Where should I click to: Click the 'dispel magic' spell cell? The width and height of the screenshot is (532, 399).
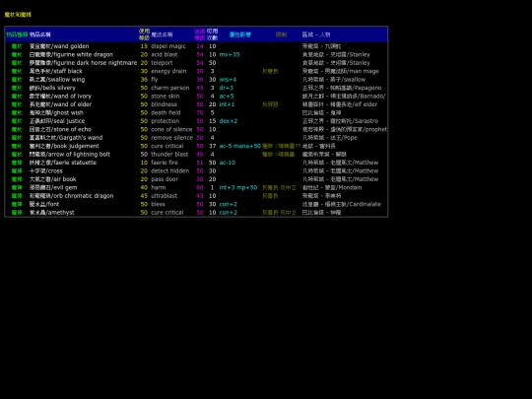point(168,46)
